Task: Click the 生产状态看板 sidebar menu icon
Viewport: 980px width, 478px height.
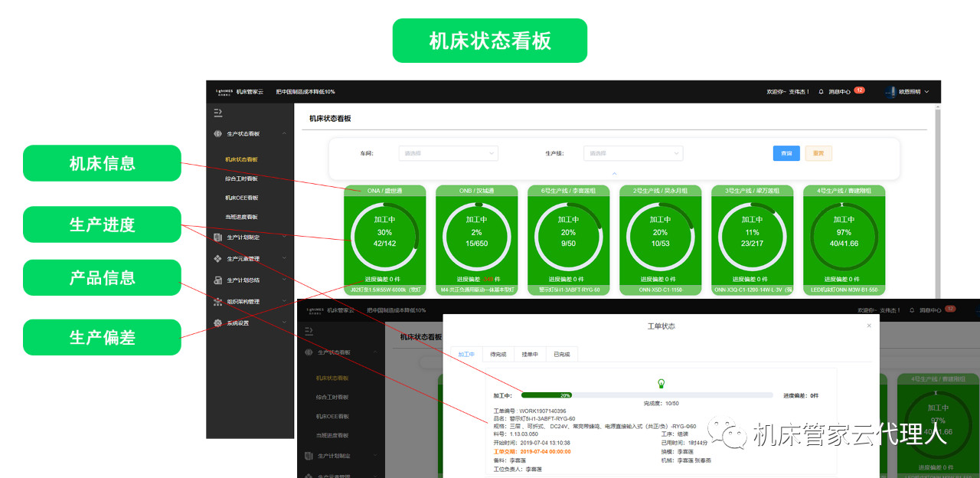Action: (218, 134)
